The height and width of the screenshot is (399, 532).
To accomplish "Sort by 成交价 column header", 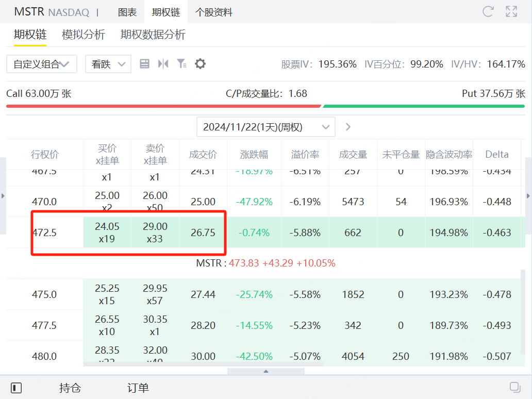I will [203, 154].
